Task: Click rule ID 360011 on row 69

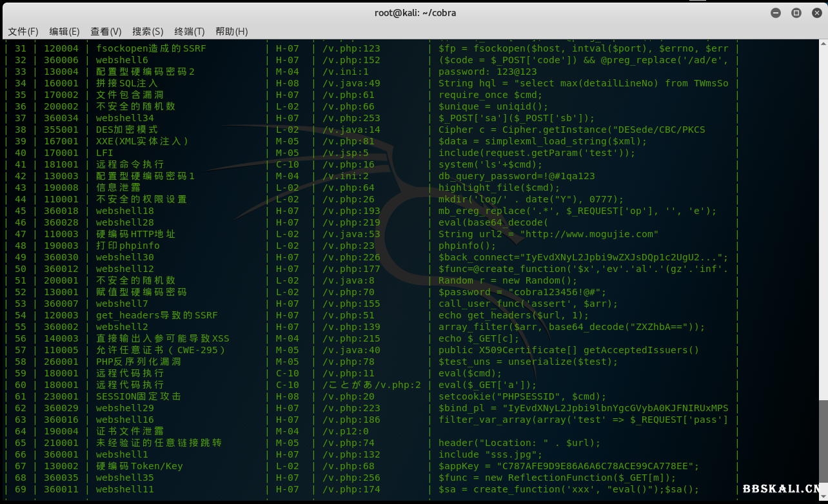Action: (x=61, y=489)
